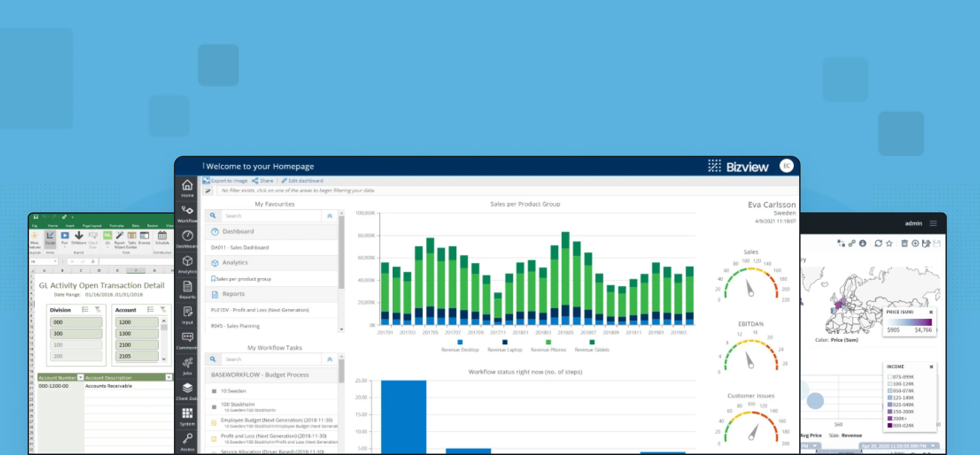
Task: Open Workflow in the Bizview sidebar
Action: pyautogui.click(x=187, y=214)
